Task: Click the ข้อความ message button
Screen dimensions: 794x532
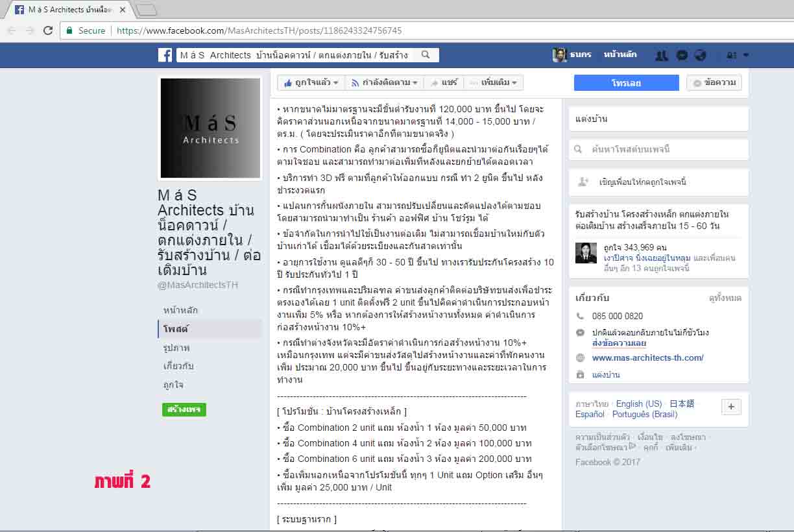Action: coord(714,83)
